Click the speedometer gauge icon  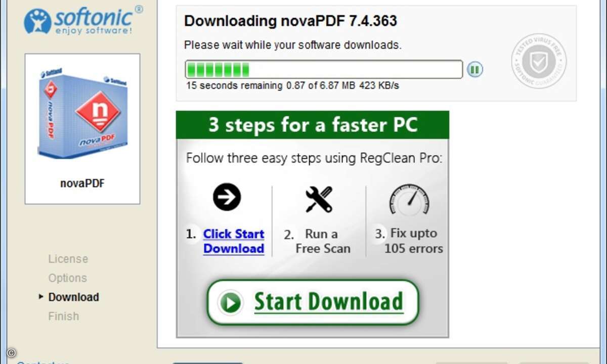coord(409,199)
